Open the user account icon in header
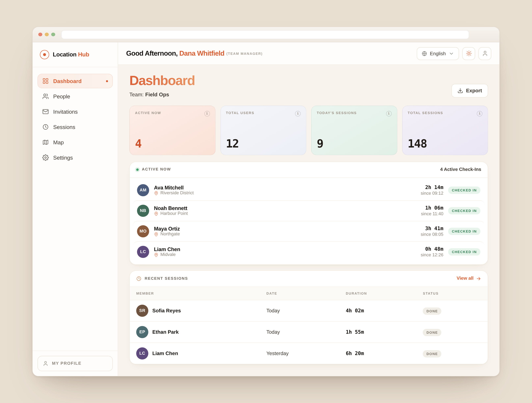 pyautogui.click(x=485, y=54)
